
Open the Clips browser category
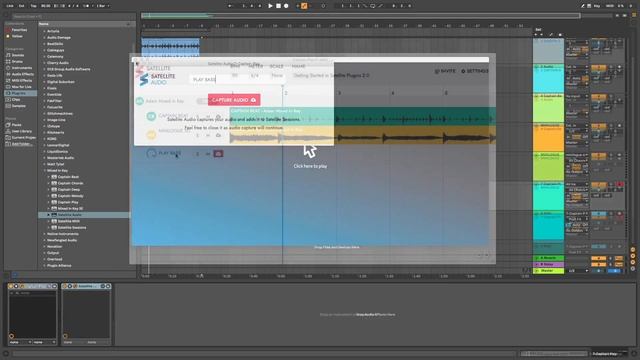16,100
